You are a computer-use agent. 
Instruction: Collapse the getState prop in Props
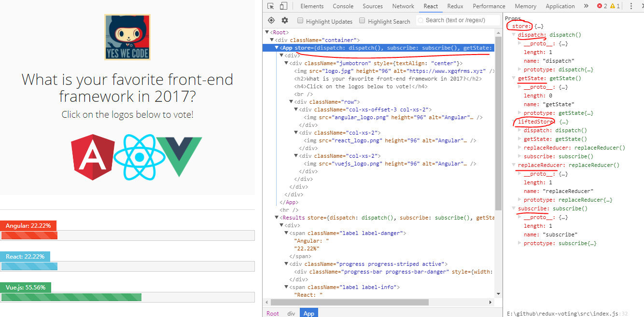coord(514,78)
